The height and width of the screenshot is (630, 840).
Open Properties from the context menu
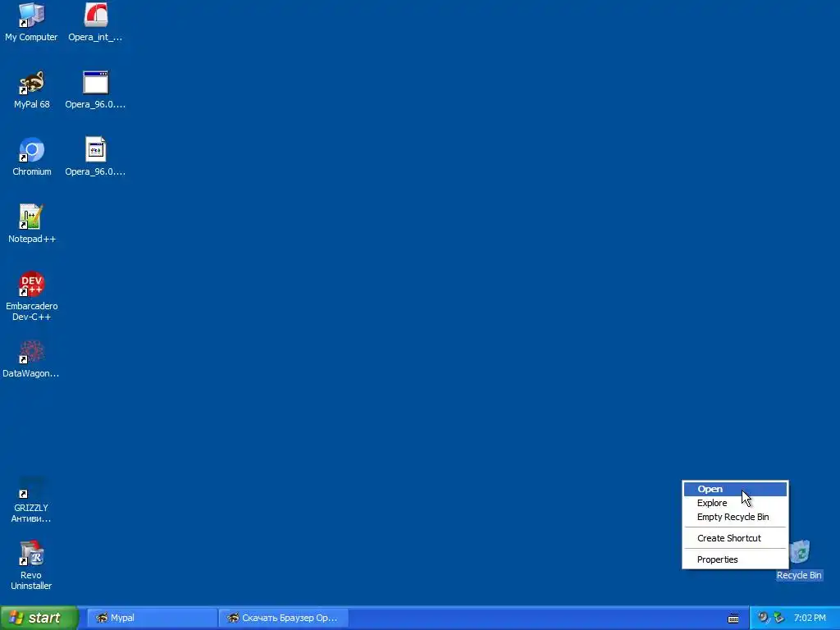[735, 559]
